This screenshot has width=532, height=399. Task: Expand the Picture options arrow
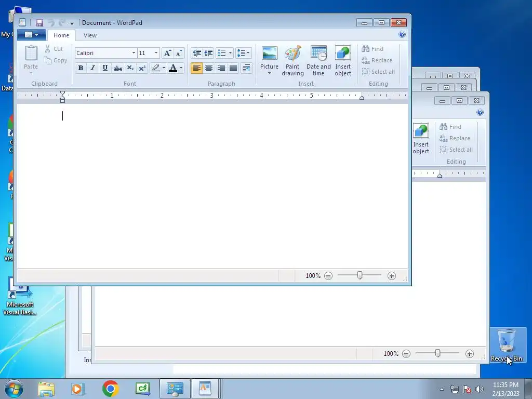(270, 73)
